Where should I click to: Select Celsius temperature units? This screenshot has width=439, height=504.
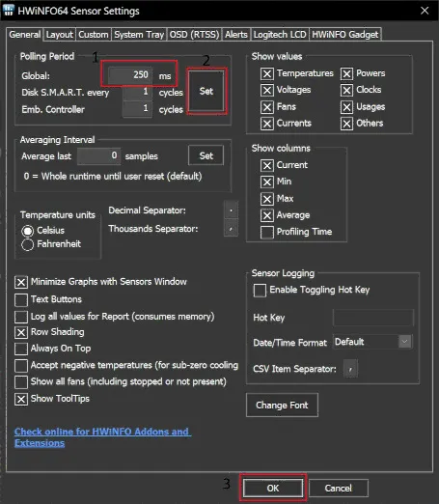27,231
